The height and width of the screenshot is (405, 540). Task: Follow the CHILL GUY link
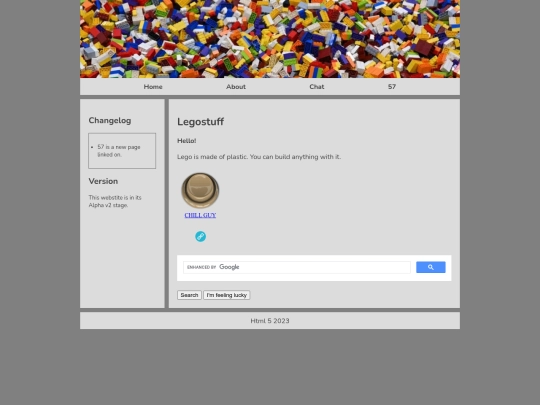tap(200, 215)
